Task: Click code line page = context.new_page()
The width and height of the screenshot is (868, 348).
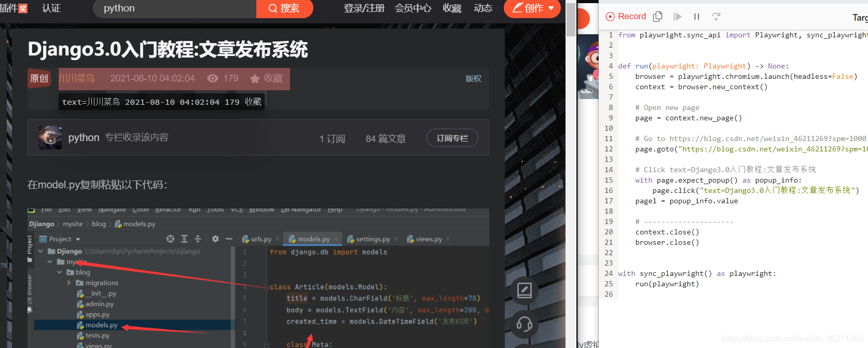Action: [x=688, y=118]
